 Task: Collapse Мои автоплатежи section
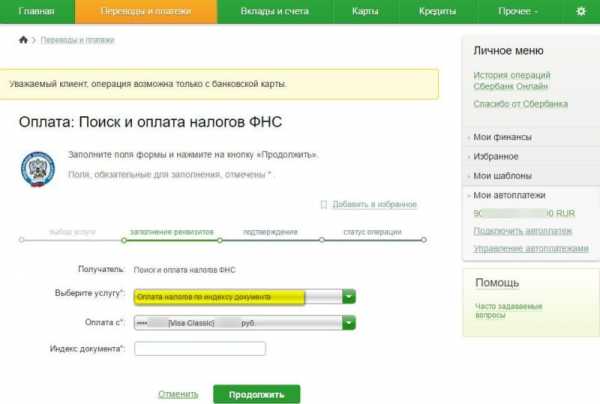pyautogui.click(x=509, y=195)
